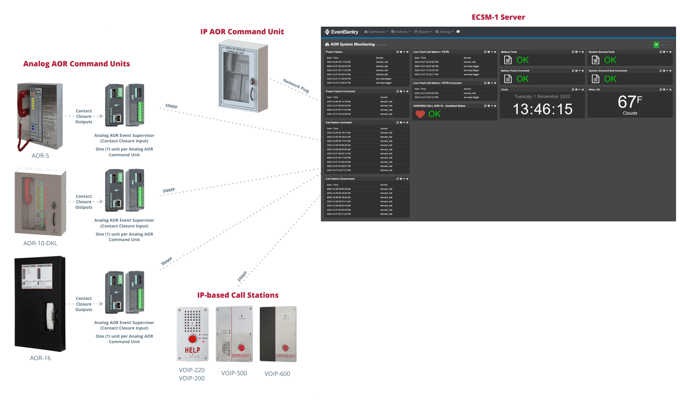Screen dimensions: 680x404
Task: Collapse the Battery Fault tile
Action: click(x=579, y=52)
